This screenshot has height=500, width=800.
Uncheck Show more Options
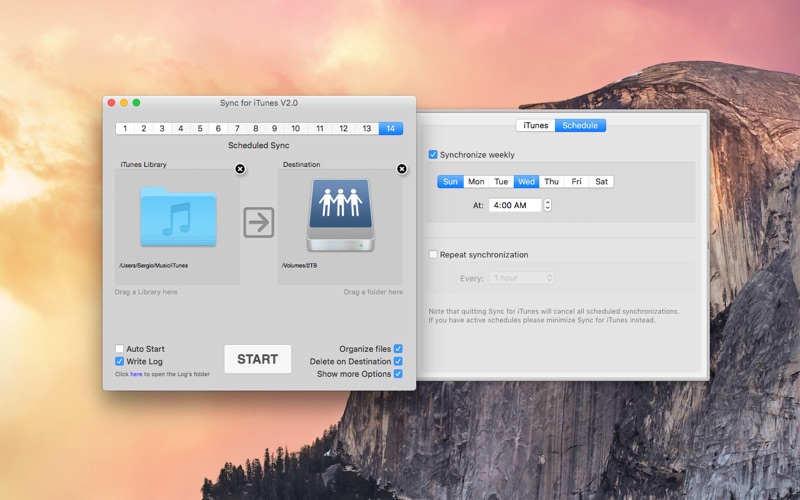coord(398,374)
